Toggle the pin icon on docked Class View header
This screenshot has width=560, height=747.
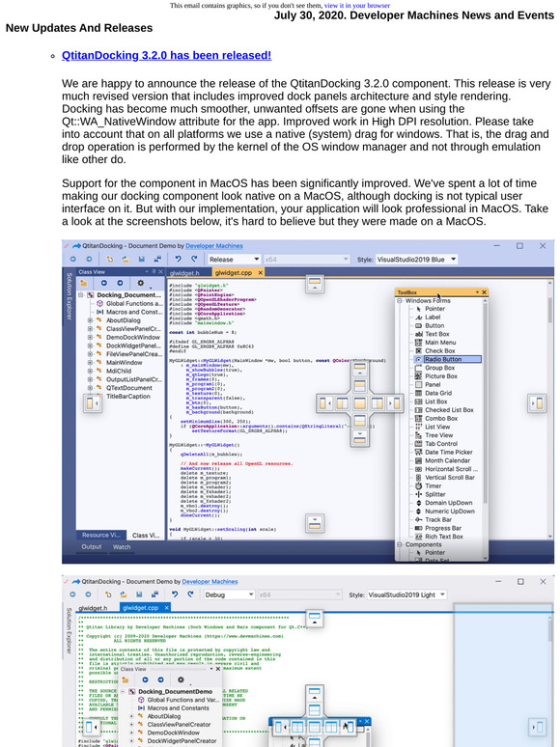(154, 271)
